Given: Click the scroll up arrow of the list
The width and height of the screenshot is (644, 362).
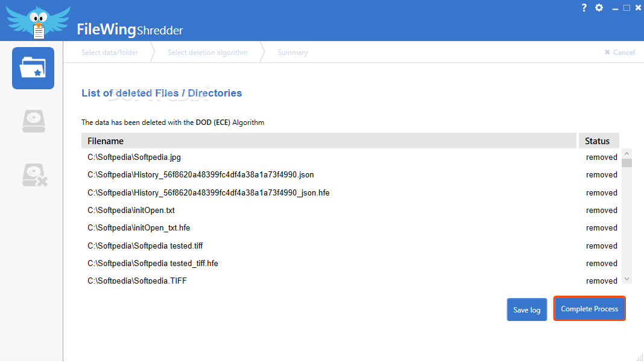Looking at the screenshot, I should (x=627, y=154).
